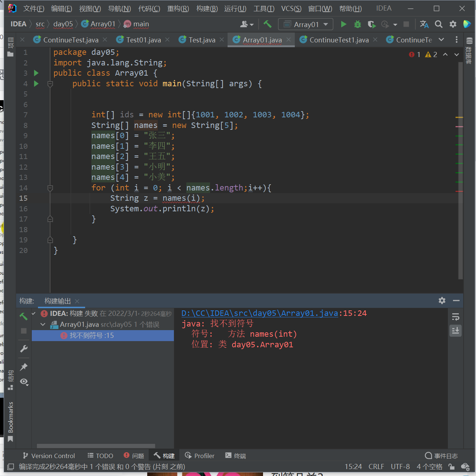Click the green Run button in toolbar

(343, 24)
